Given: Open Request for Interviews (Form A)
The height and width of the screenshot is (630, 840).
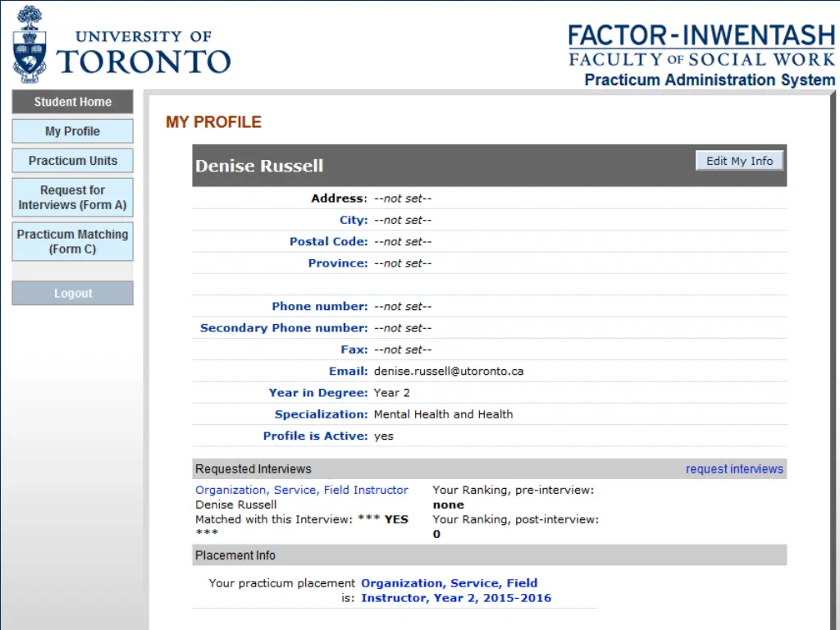Looking at the screenshot, I should tap(73, 198).
